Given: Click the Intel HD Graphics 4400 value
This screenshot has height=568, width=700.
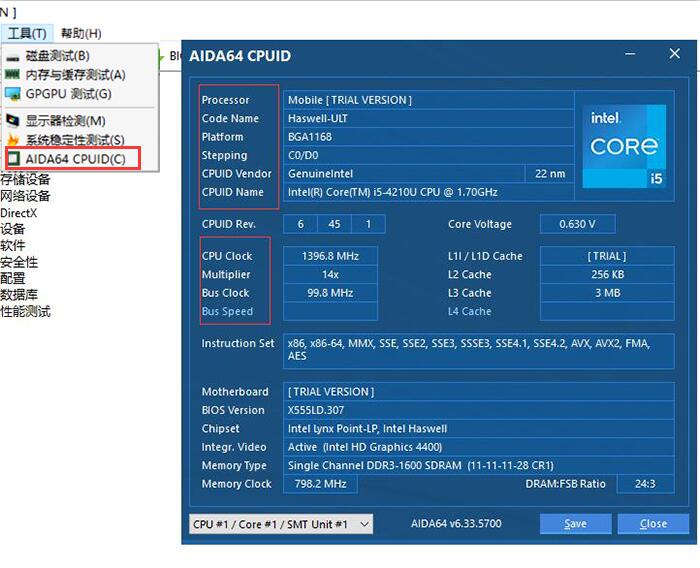Looking at the screenshot, I should tap(479, 447).
